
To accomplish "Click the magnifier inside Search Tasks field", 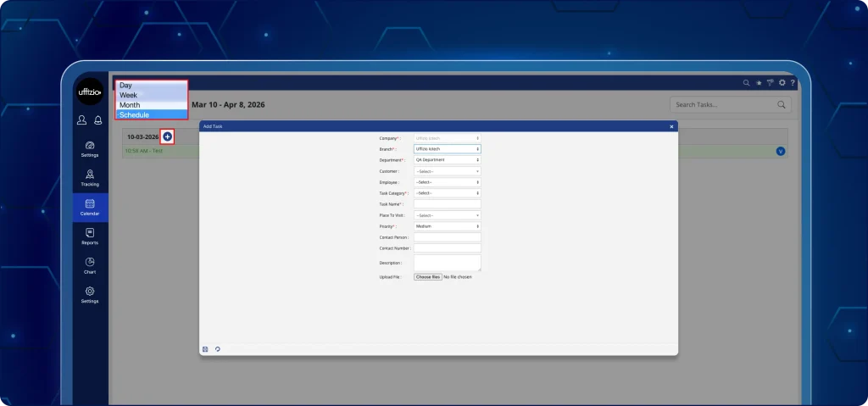I will (x=781, y=105).
